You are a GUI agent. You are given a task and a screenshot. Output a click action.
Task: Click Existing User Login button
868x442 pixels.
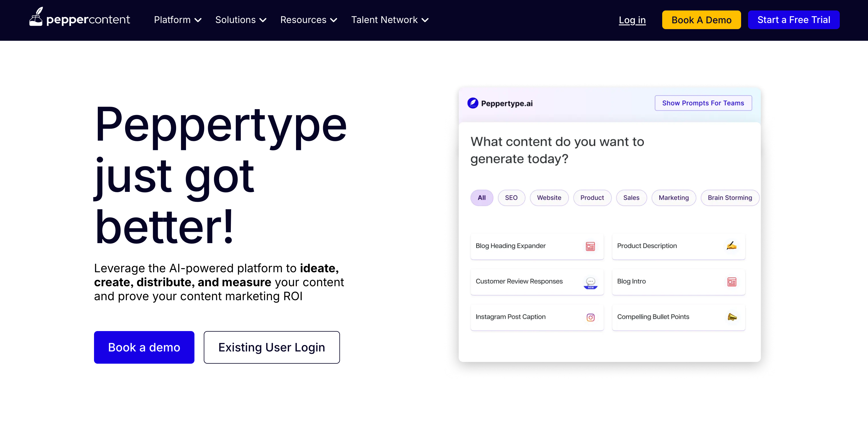click(x=271, y=347)
